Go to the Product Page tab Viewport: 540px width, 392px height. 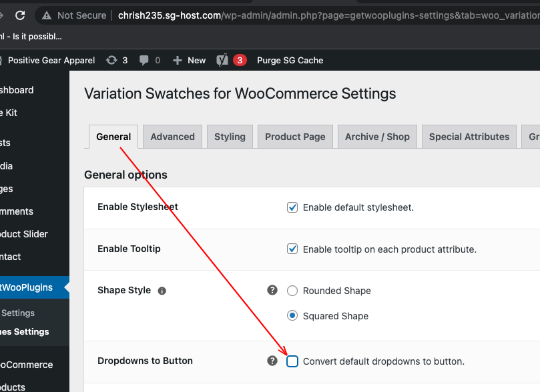(295, 137)
